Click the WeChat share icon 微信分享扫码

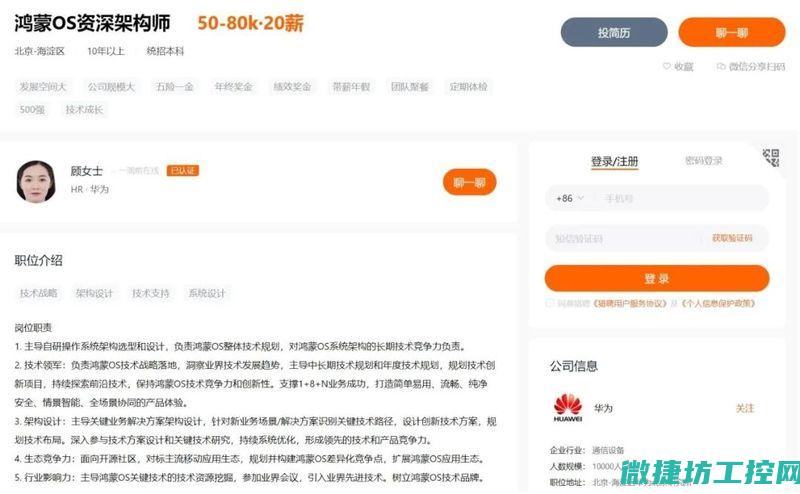point(721,66)
